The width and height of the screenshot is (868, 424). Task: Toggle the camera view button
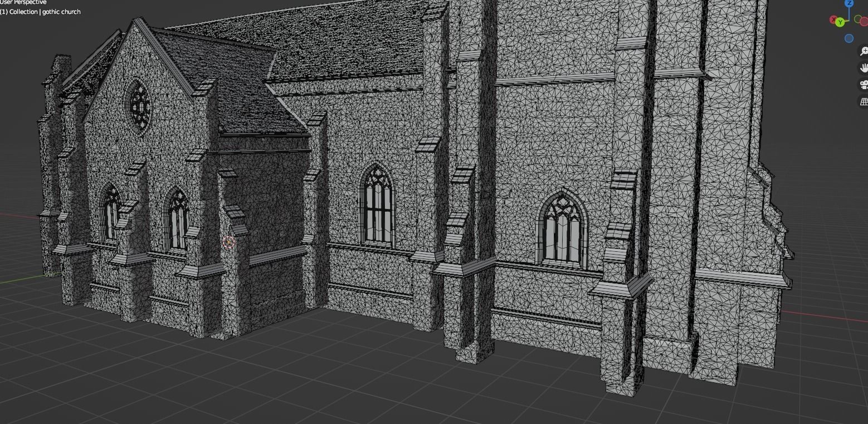863,85
